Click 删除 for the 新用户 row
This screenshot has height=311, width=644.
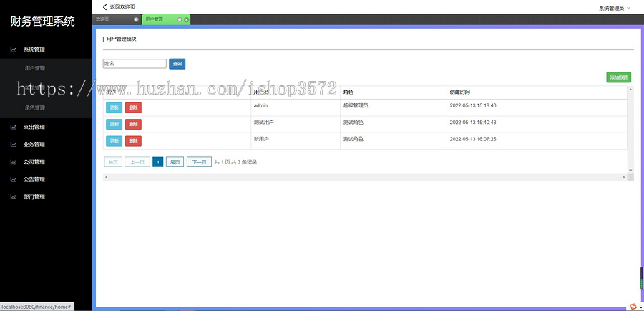click(133, 141)
